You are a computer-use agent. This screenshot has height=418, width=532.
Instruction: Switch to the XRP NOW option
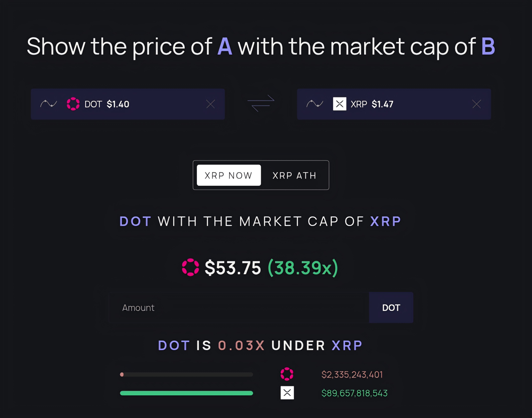point(229,175)
